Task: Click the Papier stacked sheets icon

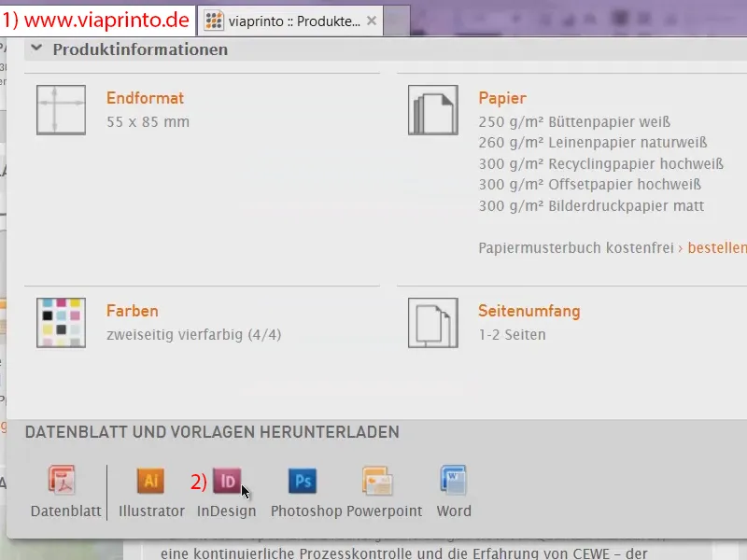Action: coord(433,110)
